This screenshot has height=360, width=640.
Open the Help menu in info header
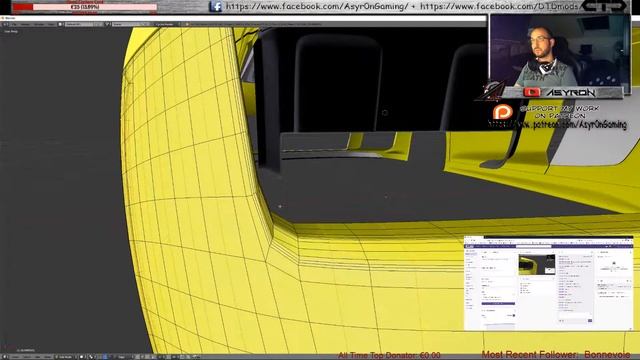(x=51, y=24)
